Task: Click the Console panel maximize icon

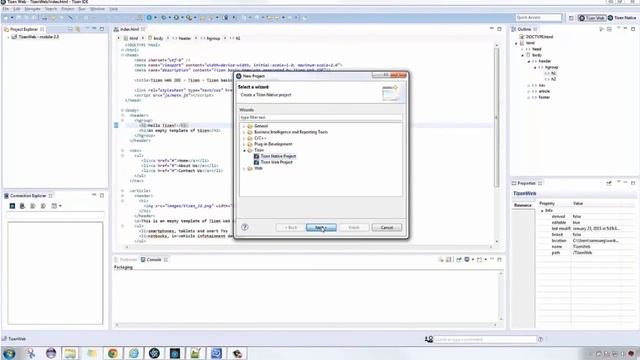Action: tap(500, 260)
